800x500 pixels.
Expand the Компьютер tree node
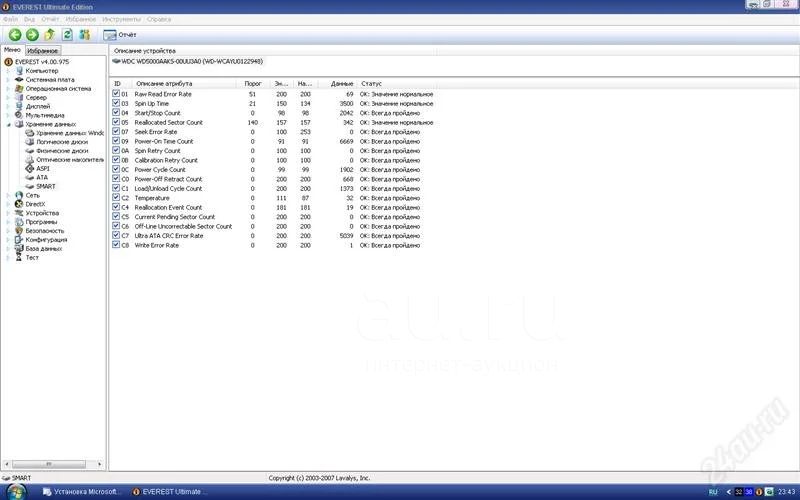8,71
